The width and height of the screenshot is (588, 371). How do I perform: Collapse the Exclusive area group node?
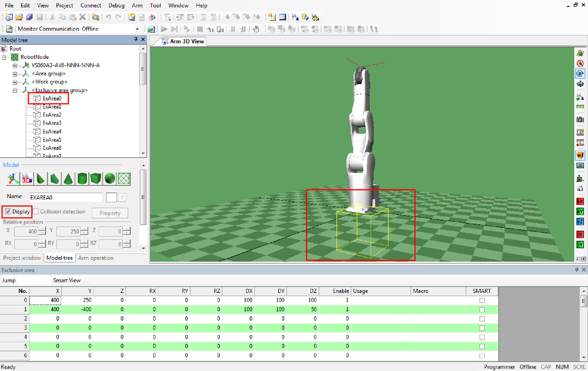coord(15,91)
